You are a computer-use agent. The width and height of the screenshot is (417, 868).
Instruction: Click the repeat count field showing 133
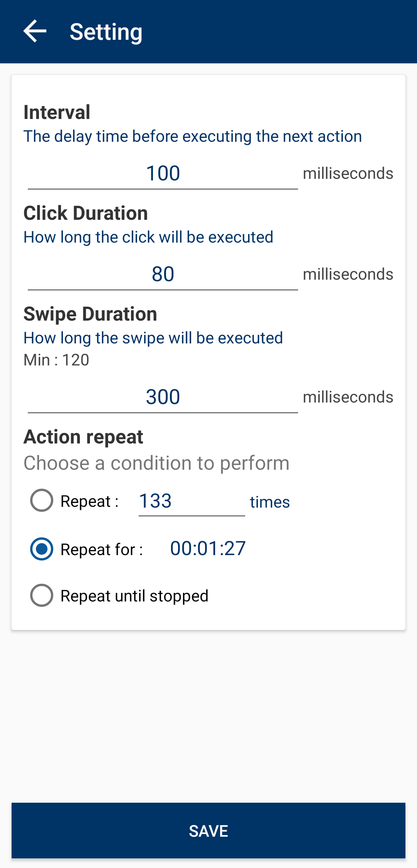192,501
